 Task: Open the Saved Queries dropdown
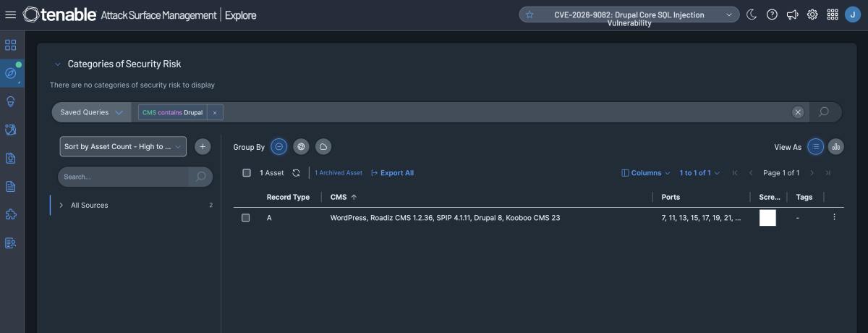pyautogui.click(x=93, y=112)
